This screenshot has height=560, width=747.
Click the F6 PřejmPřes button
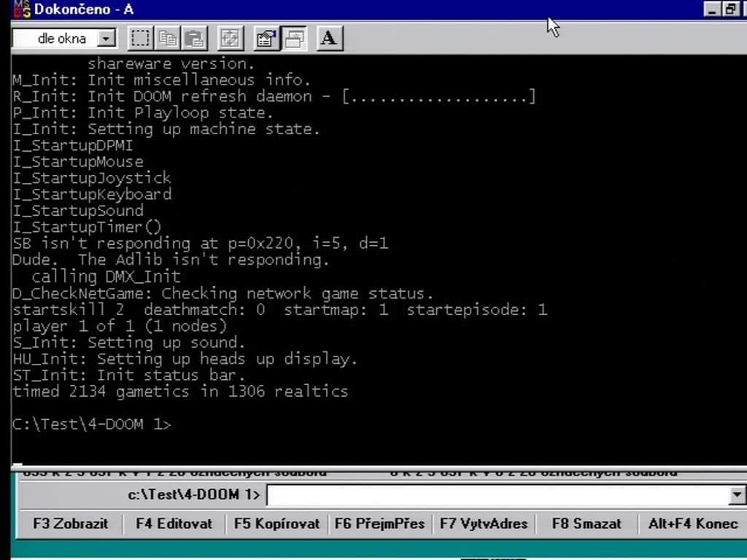[x=379, y=524]
